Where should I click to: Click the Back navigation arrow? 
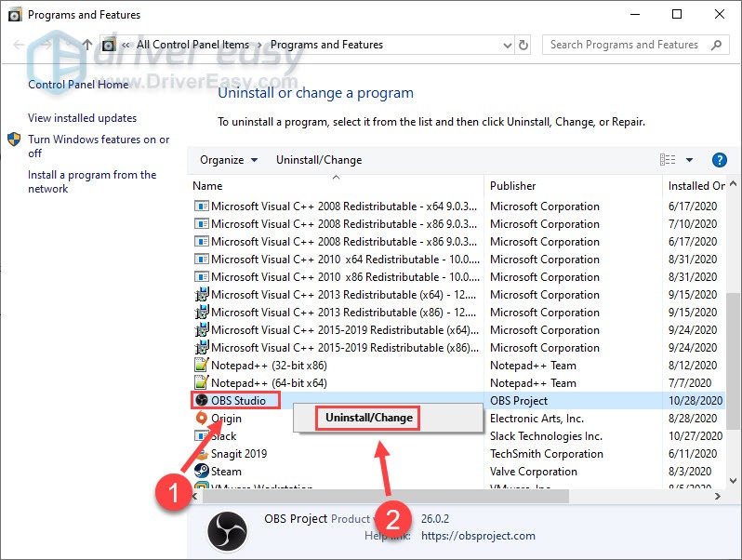point(19,45)
